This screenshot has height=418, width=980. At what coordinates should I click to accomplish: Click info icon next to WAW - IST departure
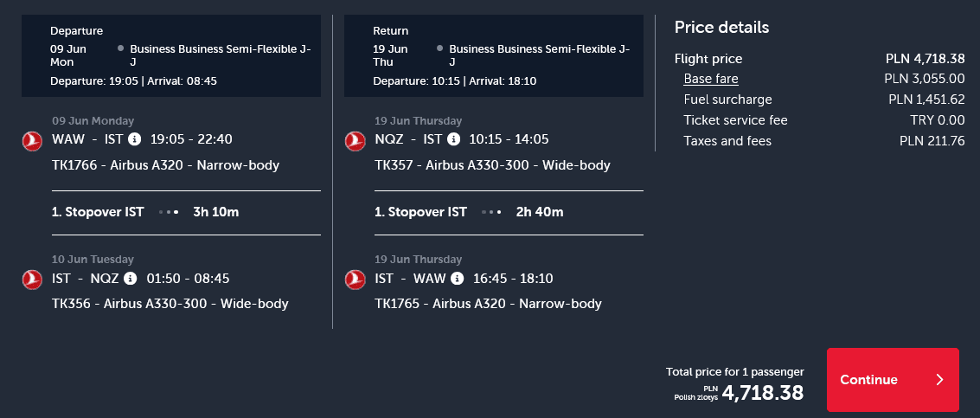(x=134, y=139)
